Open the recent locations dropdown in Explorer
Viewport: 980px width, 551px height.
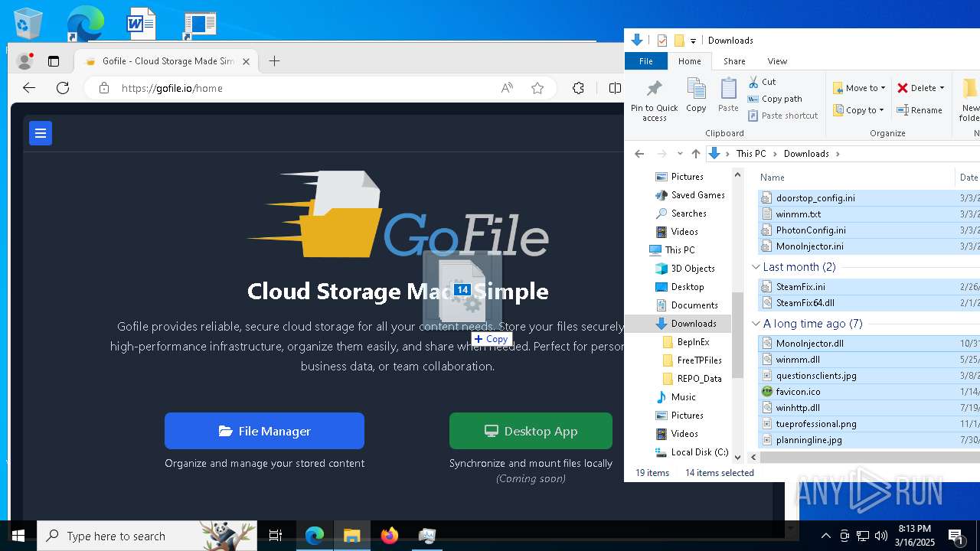click(x=679, y=154)
